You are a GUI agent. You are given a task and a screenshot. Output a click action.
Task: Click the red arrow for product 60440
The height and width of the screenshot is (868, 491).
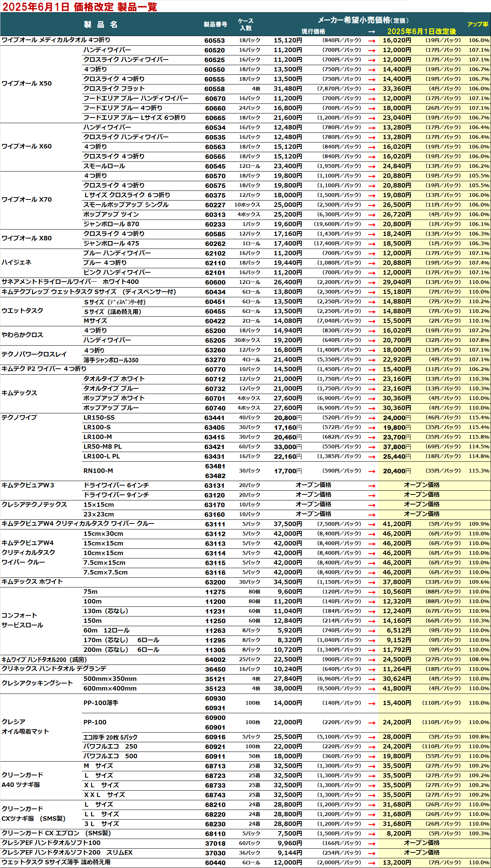pos(371,863)
